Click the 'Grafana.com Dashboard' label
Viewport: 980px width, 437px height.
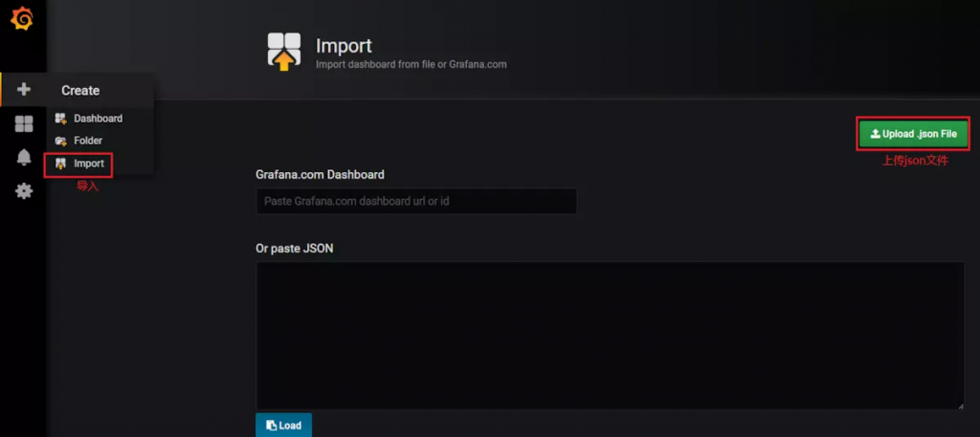[320, 175]
